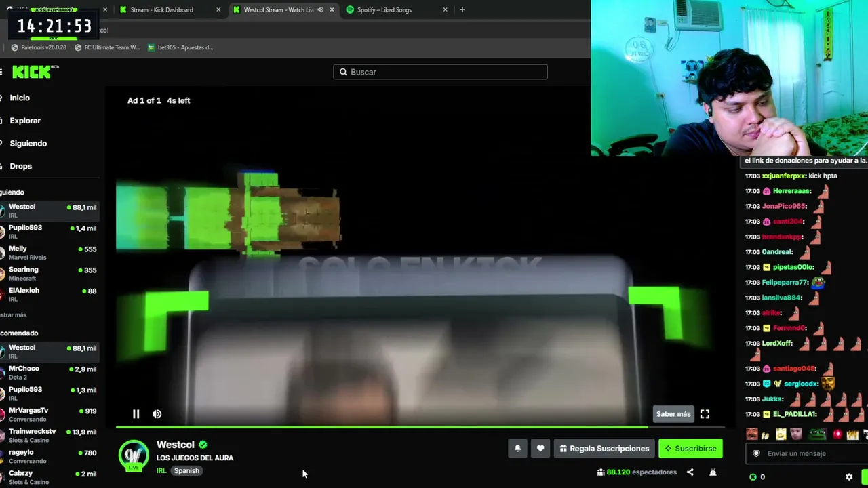The image size is (868, 488).
Task: Open Siguiendo in the sidebar
Action: (x=28, y=144)
